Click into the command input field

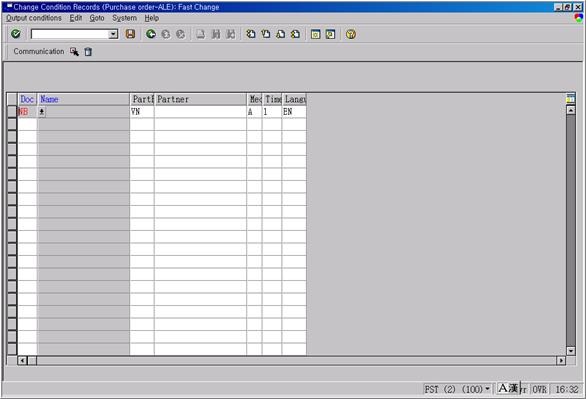click(70, 34)
